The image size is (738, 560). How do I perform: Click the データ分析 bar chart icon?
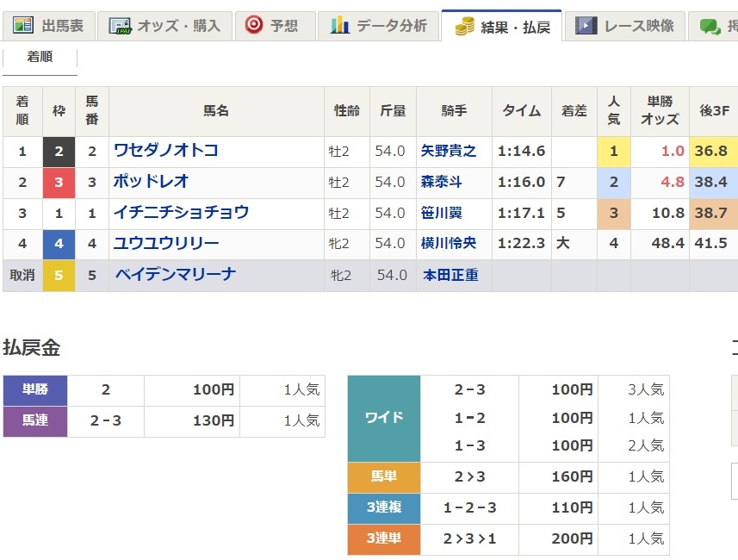340,25
